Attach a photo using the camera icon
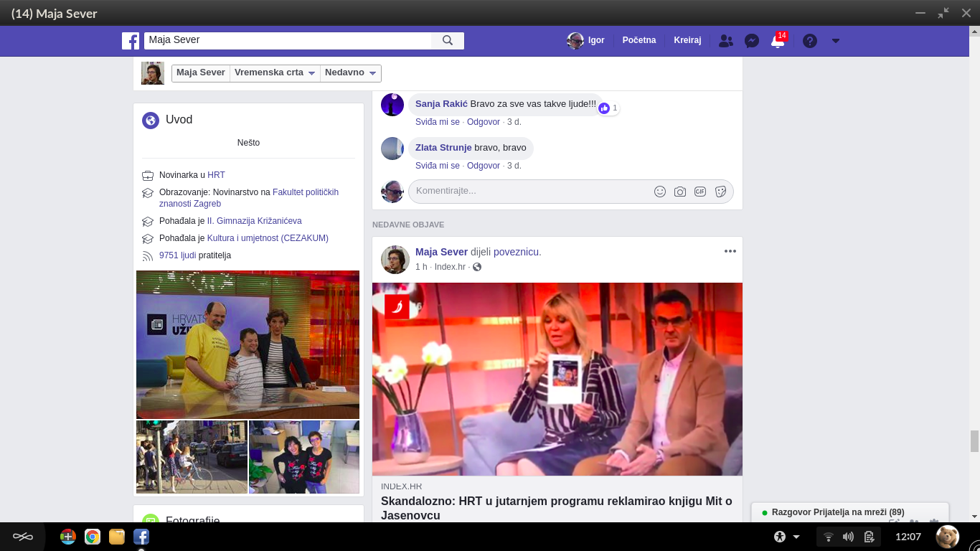980x551 pixels. 679,192
